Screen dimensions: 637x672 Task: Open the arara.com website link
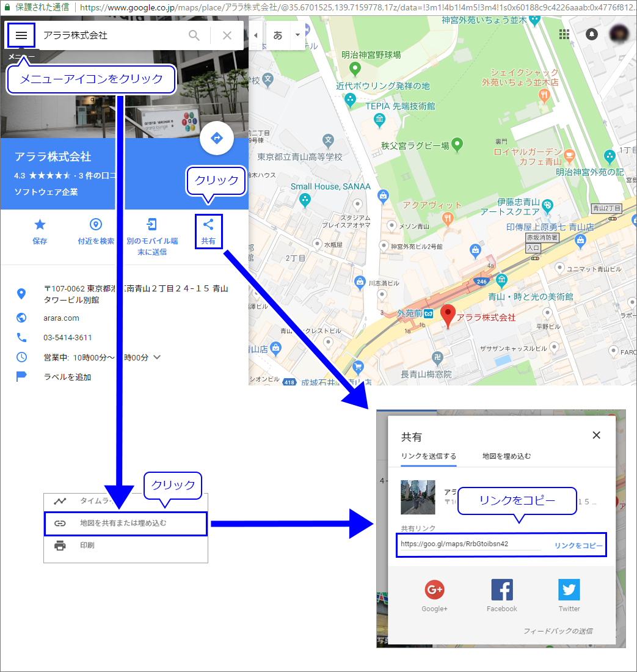coord(61,318)
